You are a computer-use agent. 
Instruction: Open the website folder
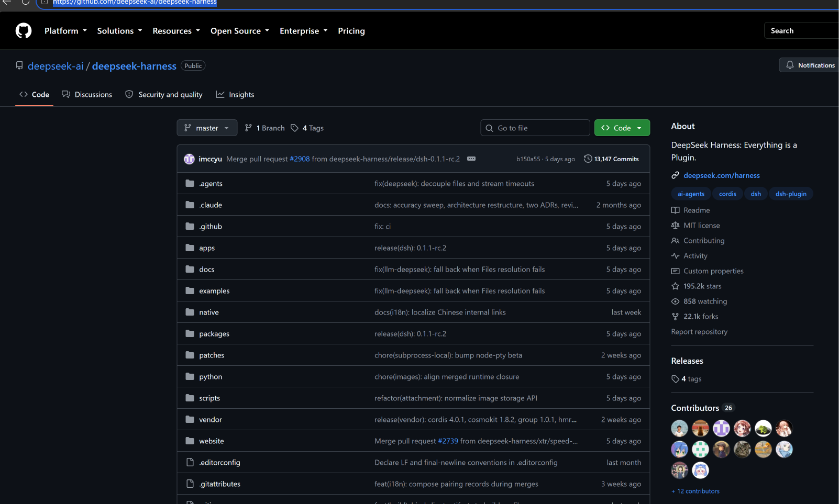[x=212, y=441]
